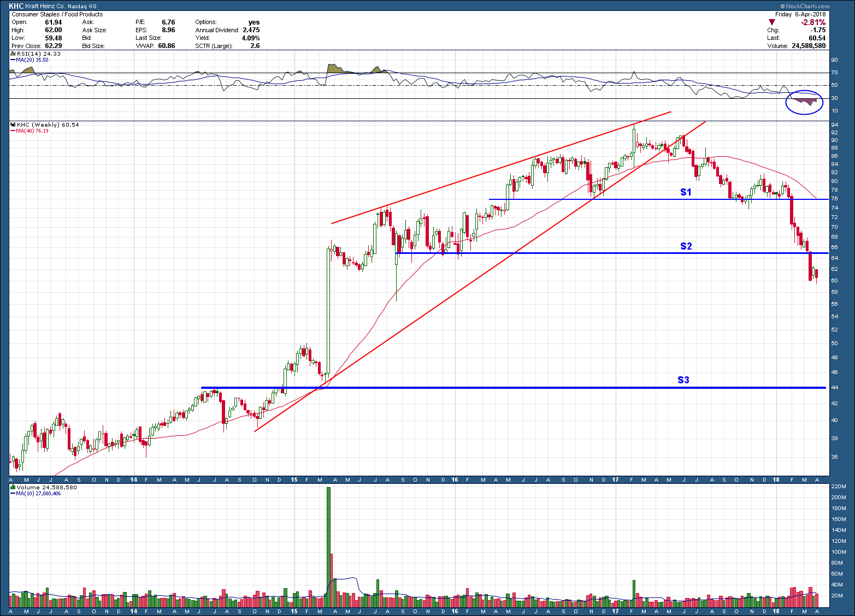Image resolution: width=855 pixels, height=616 pixels.
Task: Click the tall March 2015 volume spike bar
Action: [329, 547]
